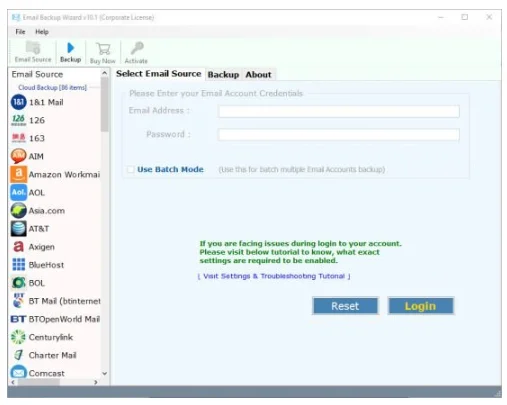Screen dimensions: 507x405
Task: Click the vertical scrollbar thumb in source list
Action: pos(105,105)
